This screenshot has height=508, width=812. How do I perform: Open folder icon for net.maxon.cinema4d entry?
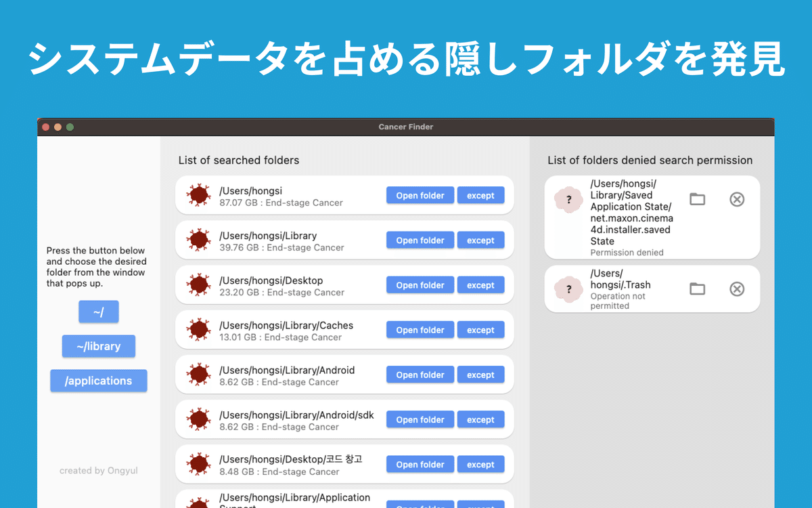(x=697, y=199)
